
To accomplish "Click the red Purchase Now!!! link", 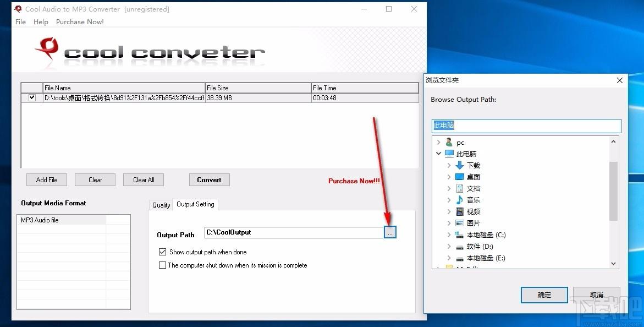I will 354,181.
